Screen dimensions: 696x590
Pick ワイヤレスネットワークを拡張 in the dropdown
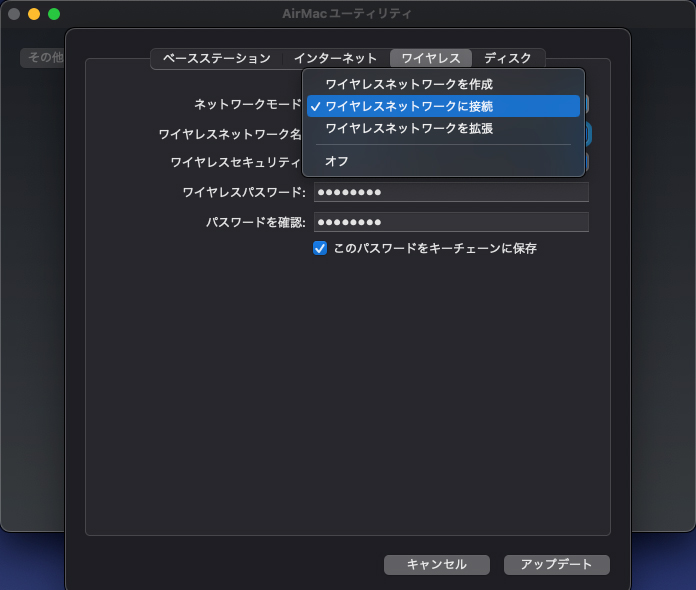443,128
